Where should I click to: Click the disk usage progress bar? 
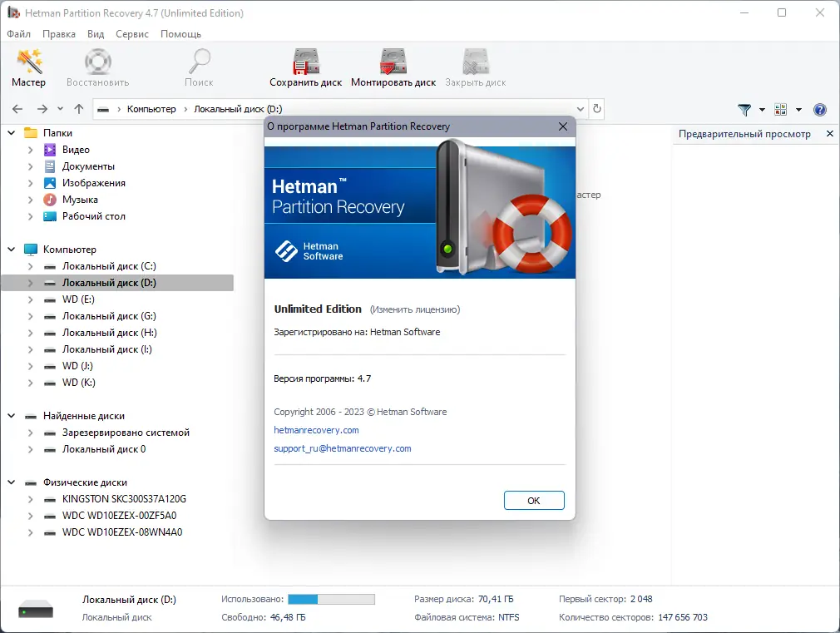pos(332,598)
